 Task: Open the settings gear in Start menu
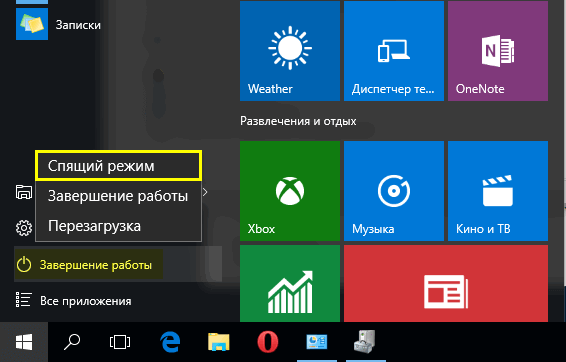point(24,228)
